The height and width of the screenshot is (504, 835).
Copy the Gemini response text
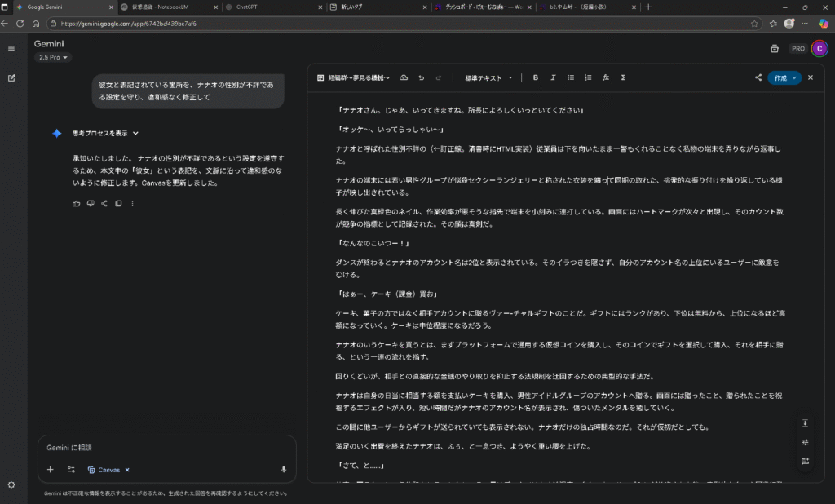tap(118, 203)
